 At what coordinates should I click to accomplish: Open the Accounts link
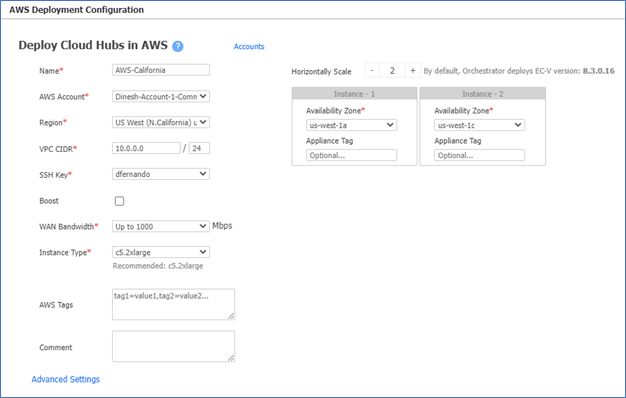click(x=249, y=46)
